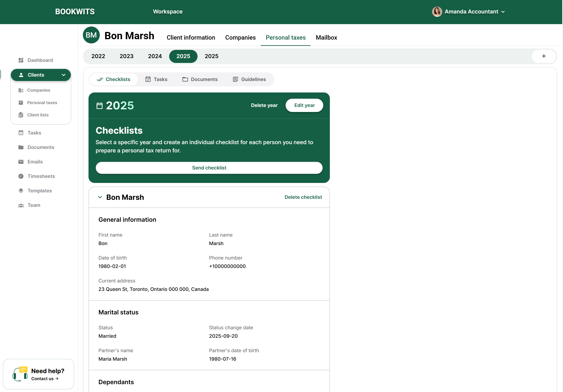This screenshot has width=563, height=392.
Task: Click the phone number +10000000000
Action: pyautogui.click(x=227, y=266)
